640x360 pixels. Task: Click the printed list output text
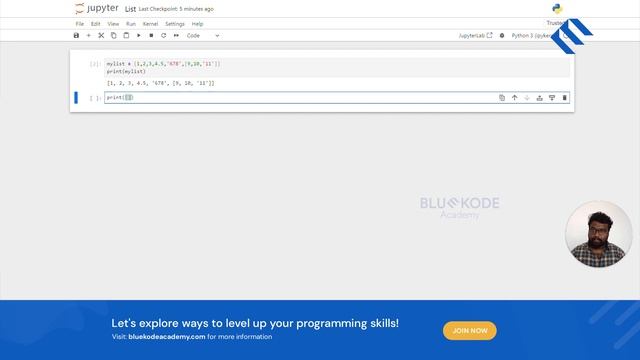160,83
